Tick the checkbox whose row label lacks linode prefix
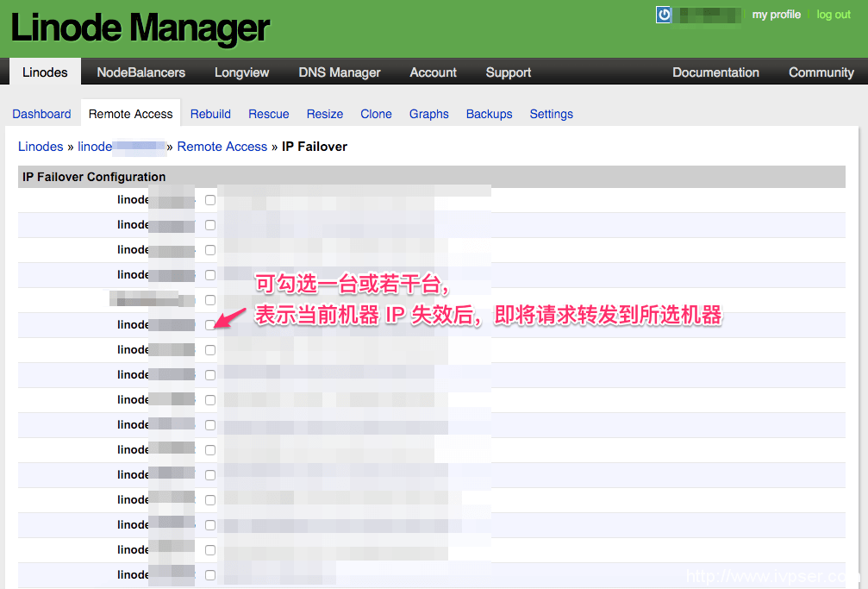Screen dimensions: 868x589 [210, 300]
